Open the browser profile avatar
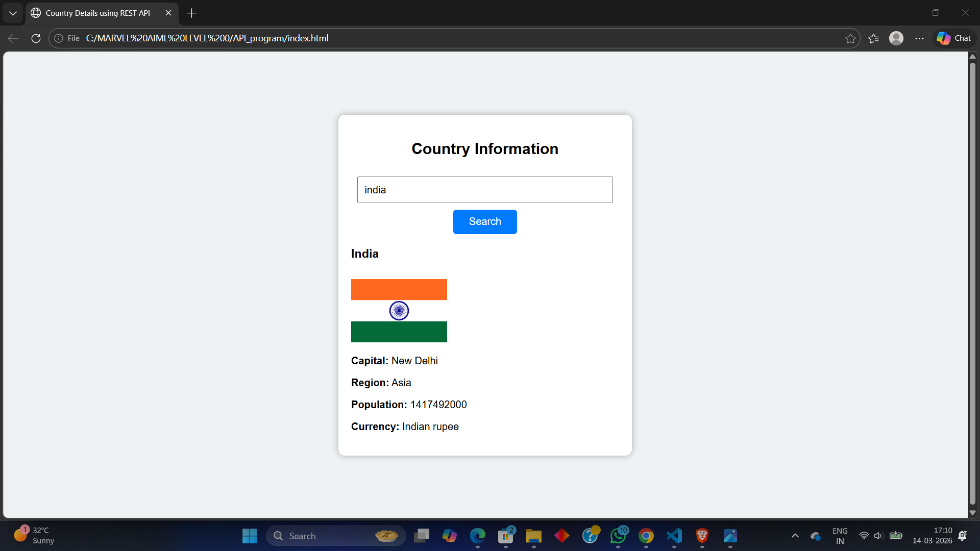Image resolution: width=980 pixels, height=551 pixels. [x=896, y=38]
